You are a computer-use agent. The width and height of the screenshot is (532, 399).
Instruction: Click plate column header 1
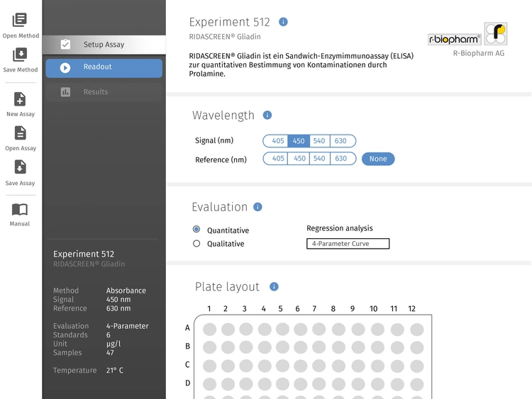[209, 309]
